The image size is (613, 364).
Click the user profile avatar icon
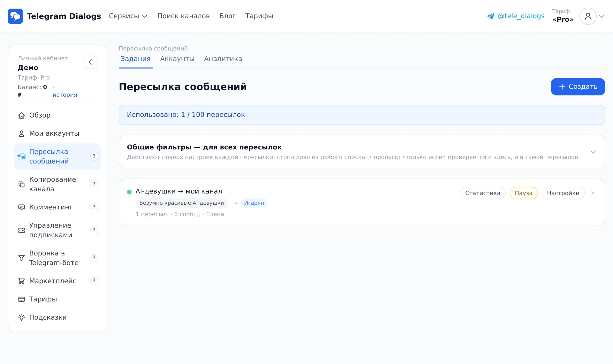click(x=588, y=16)
